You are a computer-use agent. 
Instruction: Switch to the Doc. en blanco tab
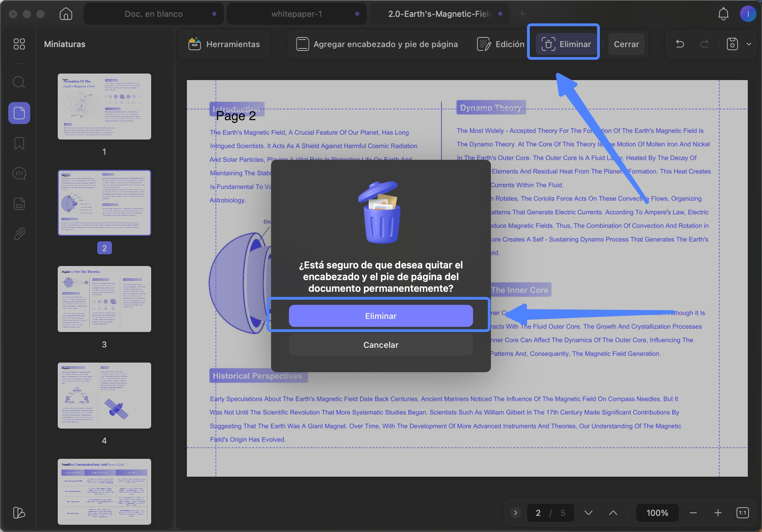154,14
